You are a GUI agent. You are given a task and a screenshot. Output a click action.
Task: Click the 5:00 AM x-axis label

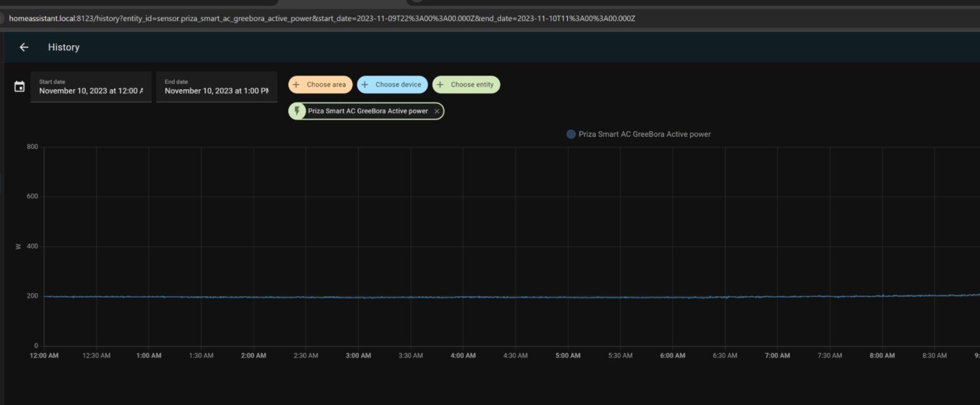568,355
